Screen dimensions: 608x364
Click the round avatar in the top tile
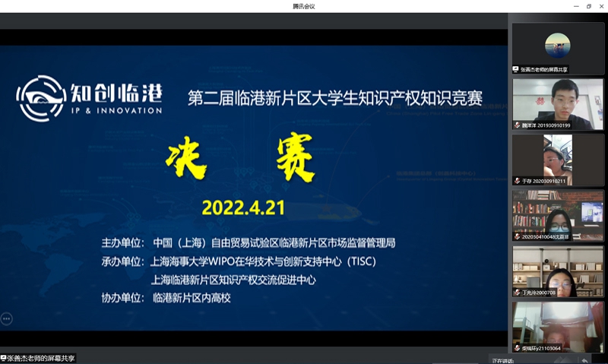tap(557, 45)
